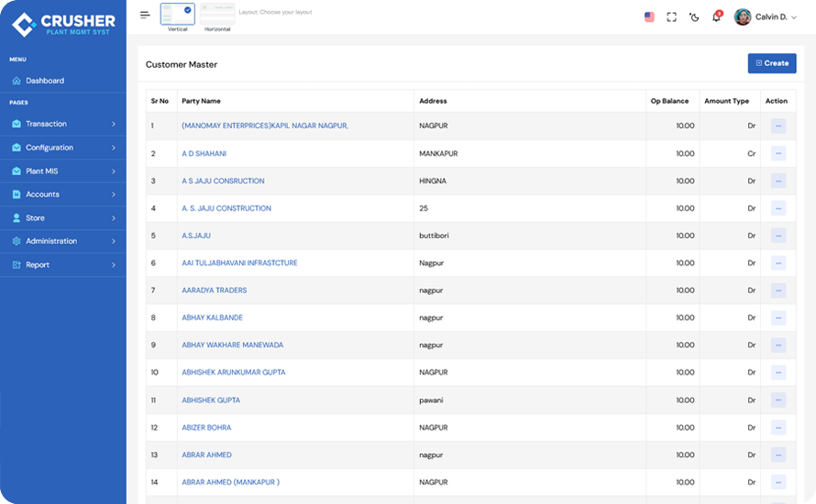Open the Transaction menu
Viewport: 816px width, 504px height.
pos(63,124)
